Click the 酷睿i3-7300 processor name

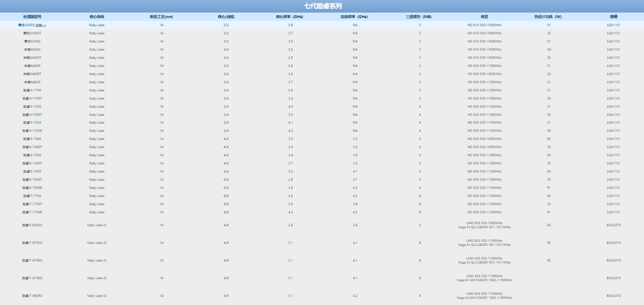pos(32,107)
